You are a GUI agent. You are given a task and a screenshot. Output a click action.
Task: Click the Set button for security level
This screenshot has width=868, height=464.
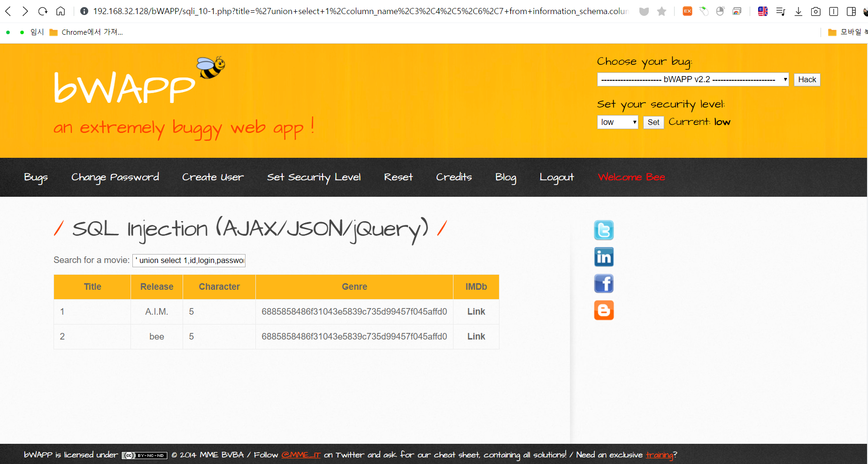pos(653,122)
